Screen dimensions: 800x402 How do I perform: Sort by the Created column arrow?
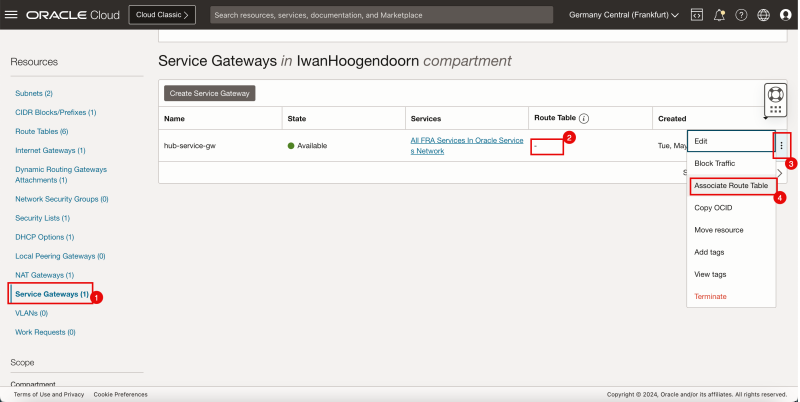click(x=766, y=119)
